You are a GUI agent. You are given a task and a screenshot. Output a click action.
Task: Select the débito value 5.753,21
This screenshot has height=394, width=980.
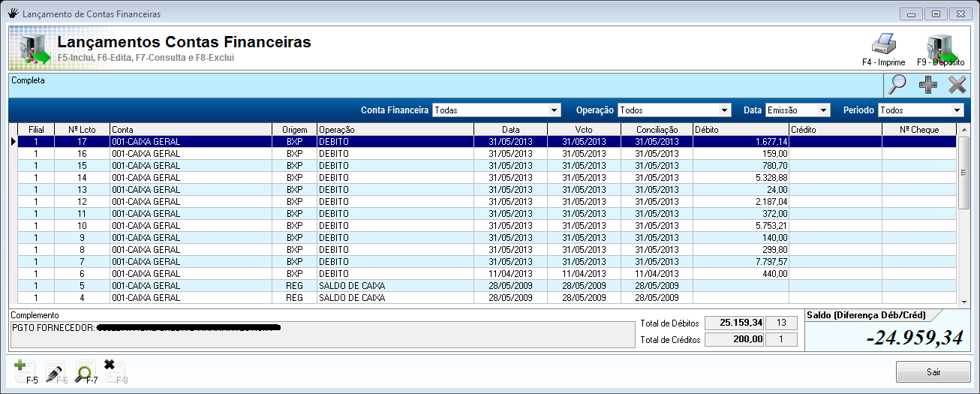point(770,225)
